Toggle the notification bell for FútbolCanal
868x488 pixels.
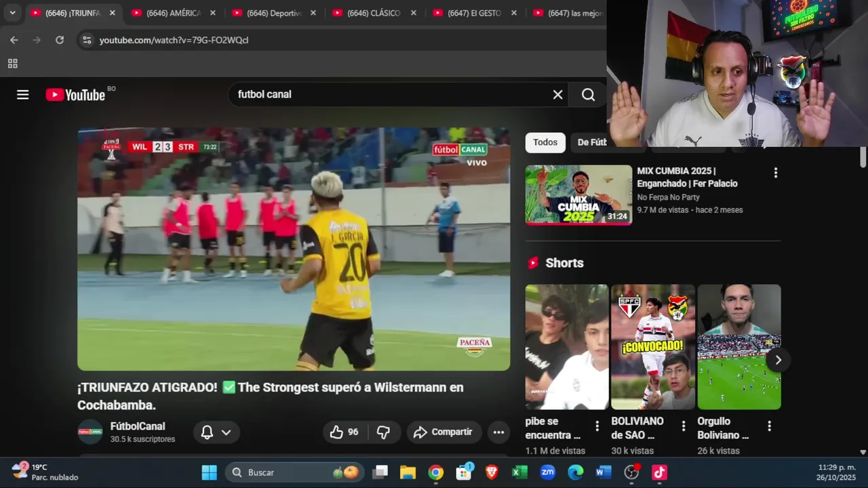point(208,432)
